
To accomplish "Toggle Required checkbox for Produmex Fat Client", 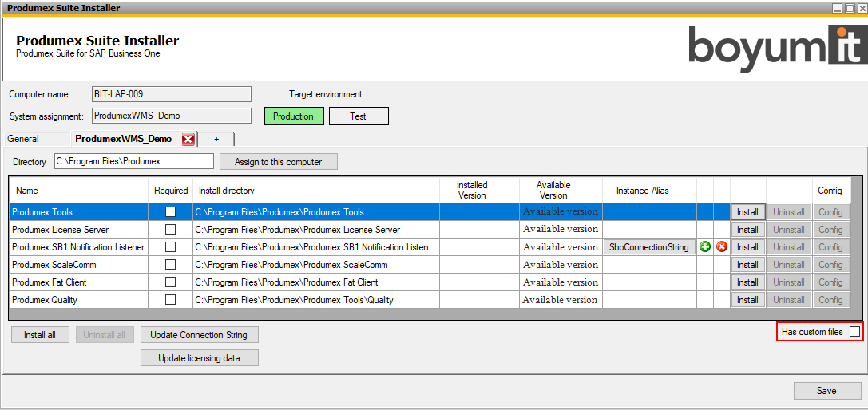I will (x=170, y=282).
